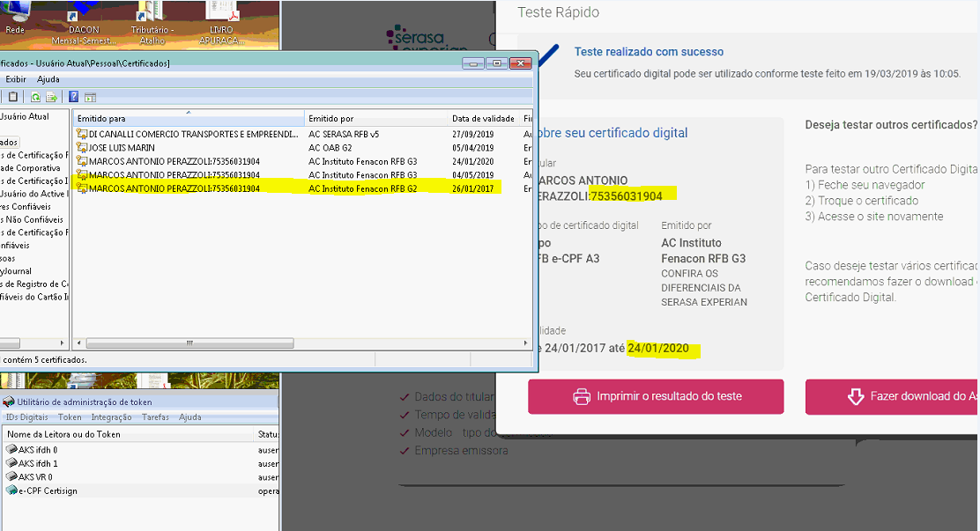
Task: Sort by Emitido para column header
Action: (x=189, y=119)
